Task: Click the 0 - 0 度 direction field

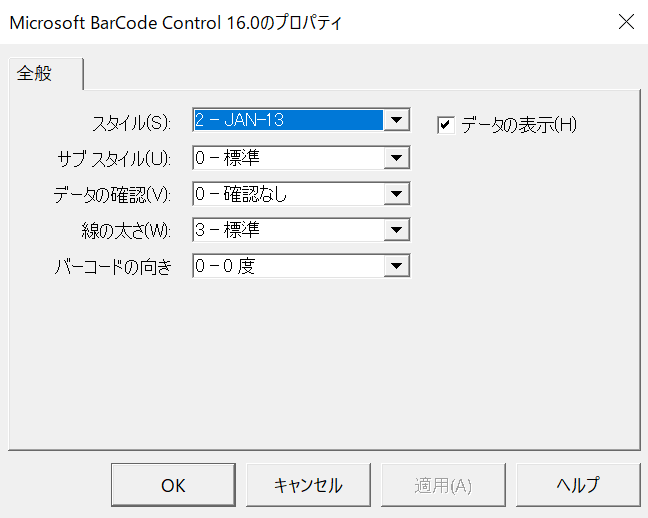Action: (288, 265)
